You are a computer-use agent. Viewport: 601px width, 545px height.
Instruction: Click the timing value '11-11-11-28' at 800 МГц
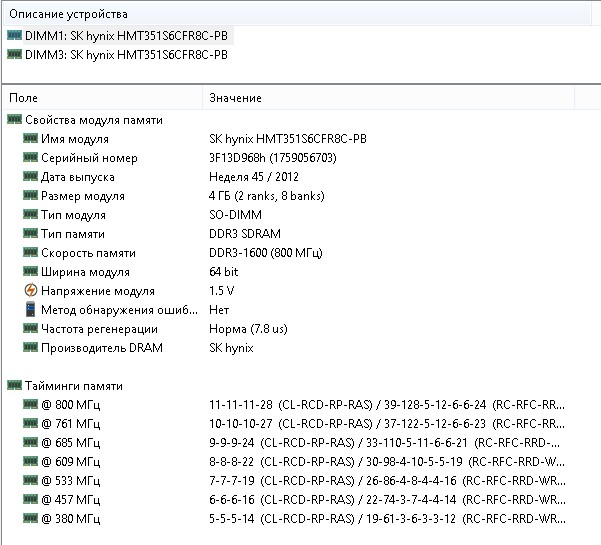click(241, 405)
